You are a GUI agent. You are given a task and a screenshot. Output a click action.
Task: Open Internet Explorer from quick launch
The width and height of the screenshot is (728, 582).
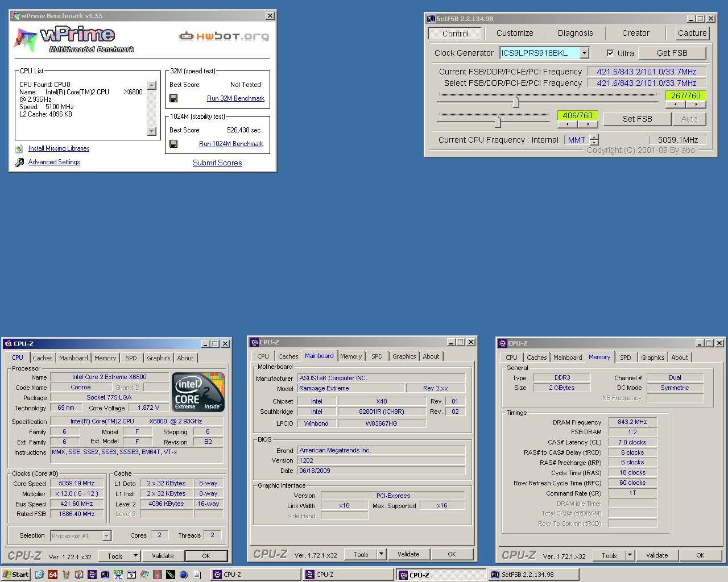[x=39, y=575]
